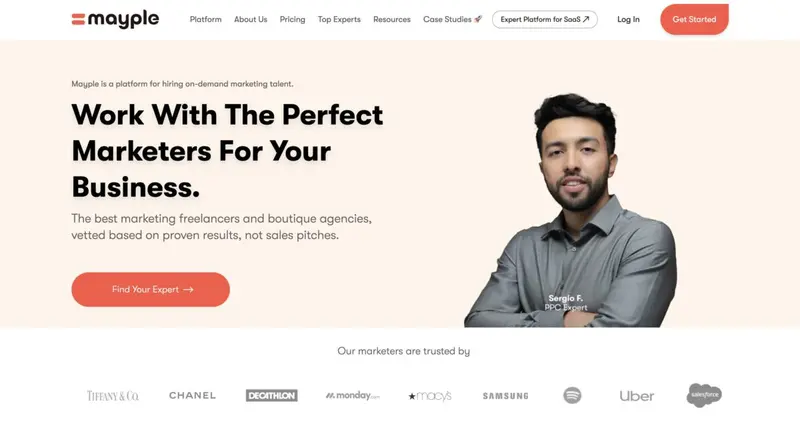800x429 pixels.
Task: Click the Macy's star logo
Action: tap(430, 396)
